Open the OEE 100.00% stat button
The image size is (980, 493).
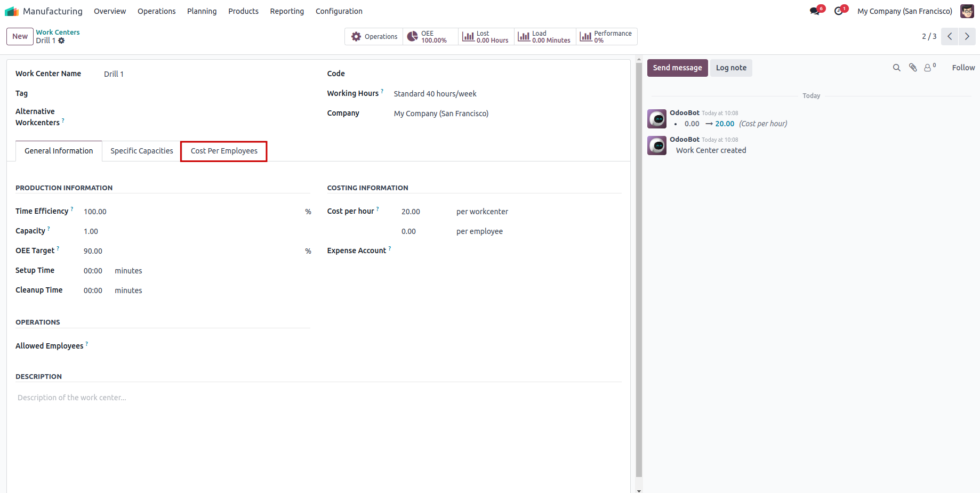(430, 37)
